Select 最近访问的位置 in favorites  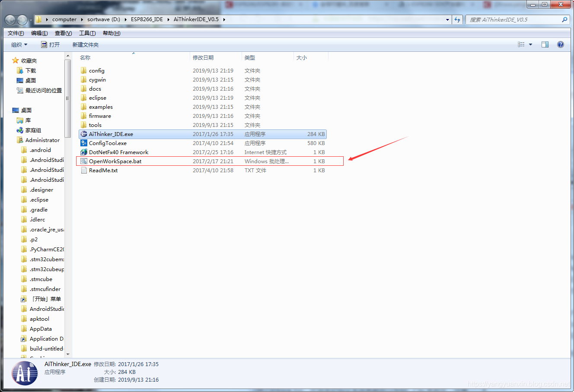click(43, 91)
